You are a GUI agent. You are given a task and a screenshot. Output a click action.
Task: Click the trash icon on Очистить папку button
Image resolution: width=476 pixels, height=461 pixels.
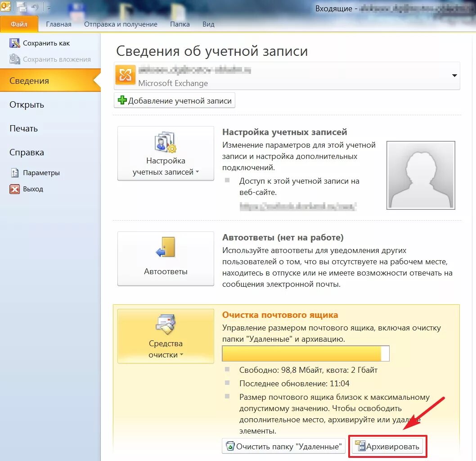point(230,446)
